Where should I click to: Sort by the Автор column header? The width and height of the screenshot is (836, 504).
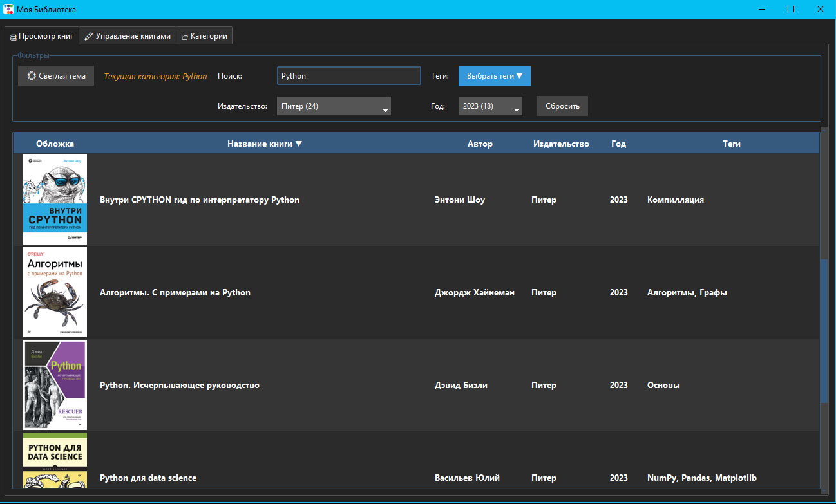(x=480, y=144)
